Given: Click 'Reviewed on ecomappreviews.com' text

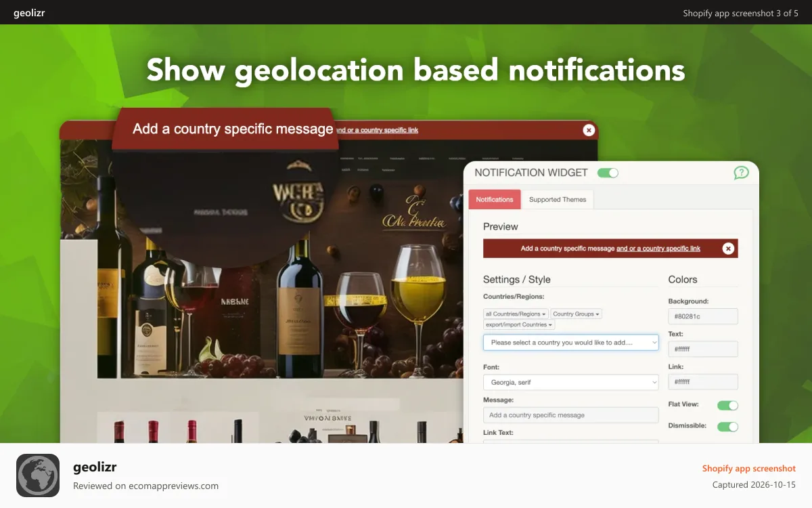Looking at the screenshot, I should point(145,486).
